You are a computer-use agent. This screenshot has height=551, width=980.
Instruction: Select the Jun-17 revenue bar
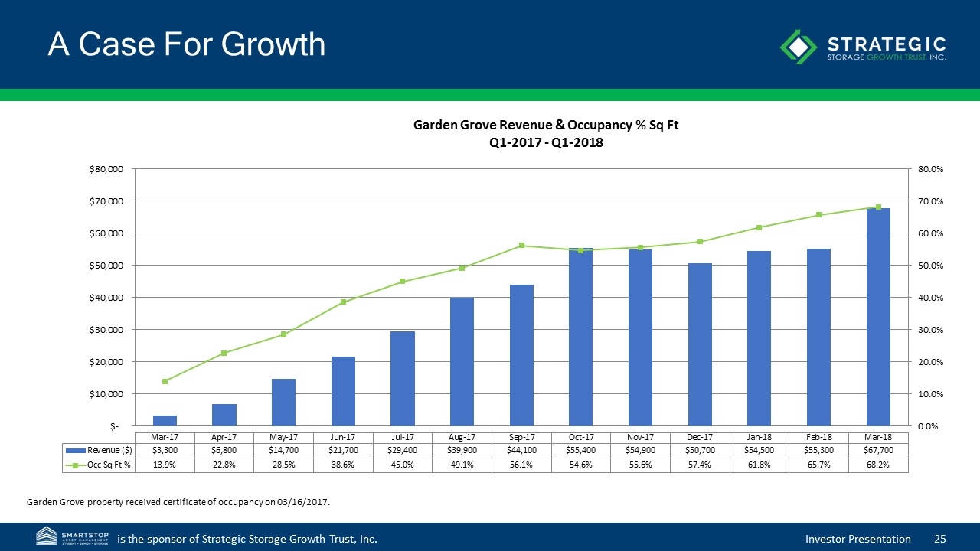pos(343,391)
